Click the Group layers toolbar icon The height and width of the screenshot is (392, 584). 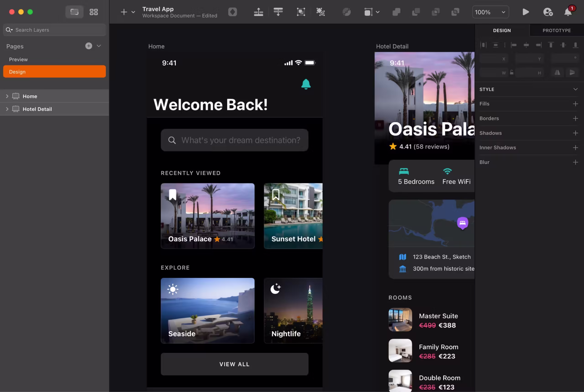tap(301, 12)
